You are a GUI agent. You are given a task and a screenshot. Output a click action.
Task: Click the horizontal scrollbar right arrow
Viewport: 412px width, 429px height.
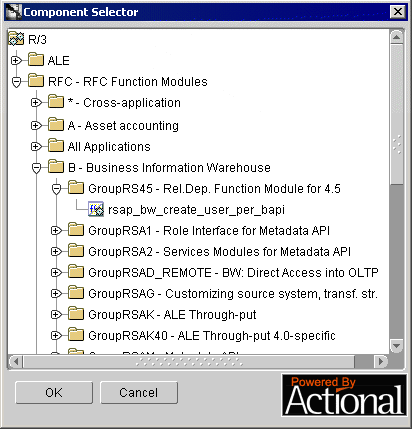[381, 361]
